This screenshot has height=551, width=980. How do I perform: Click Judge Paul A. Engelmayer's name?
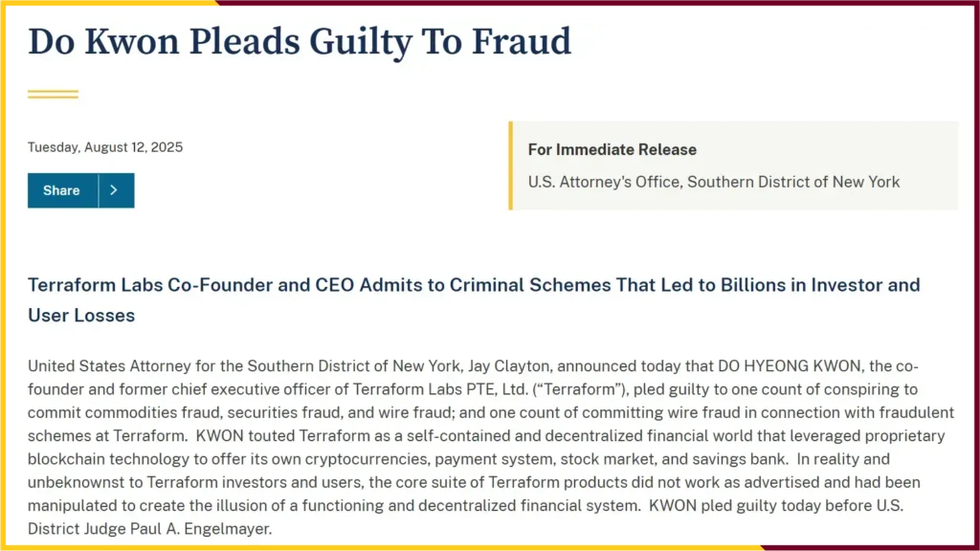coord(201,529)
